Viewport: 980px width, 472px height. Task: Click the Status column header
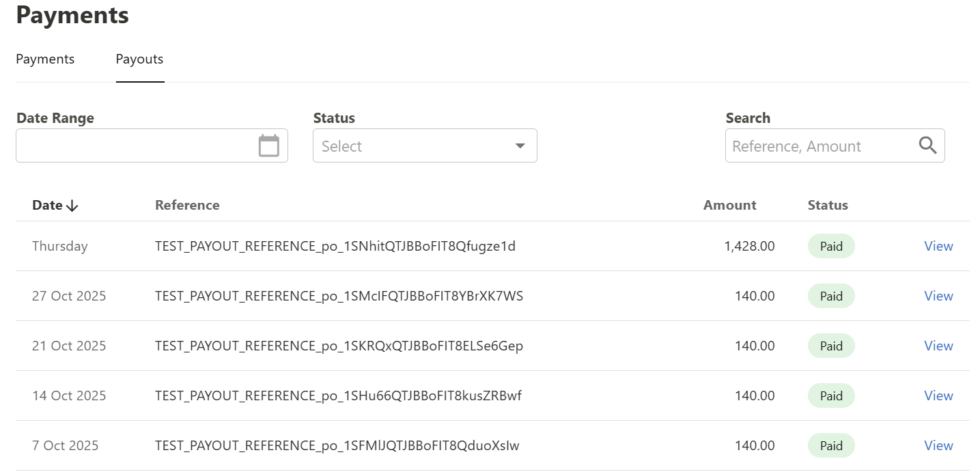tap(827, 206)
